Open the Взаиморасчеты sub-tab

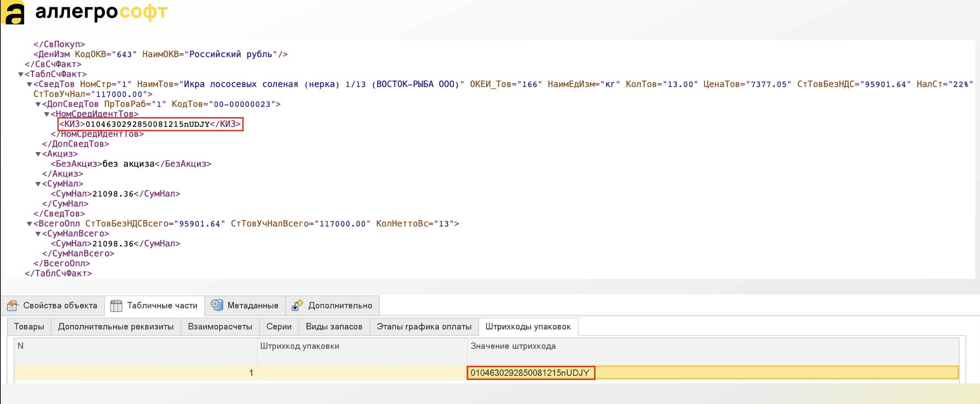pos(220,327)
